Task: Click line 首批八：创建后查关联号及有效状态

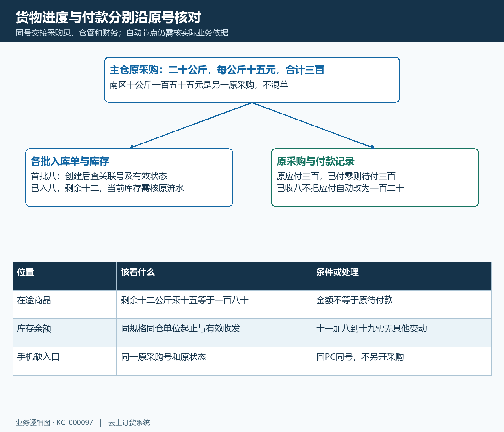Action: pyautogui.click(x=99, y=176)
